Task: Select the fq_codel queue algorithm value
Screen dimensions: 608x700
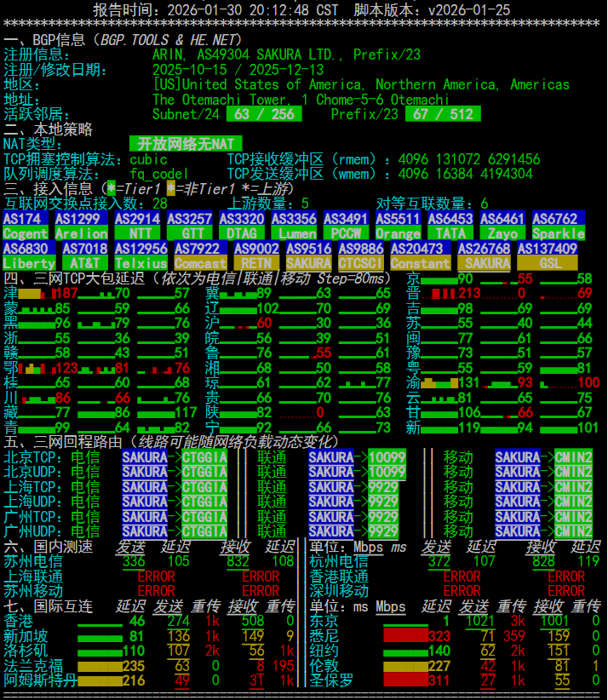Action: pos(159,174)
